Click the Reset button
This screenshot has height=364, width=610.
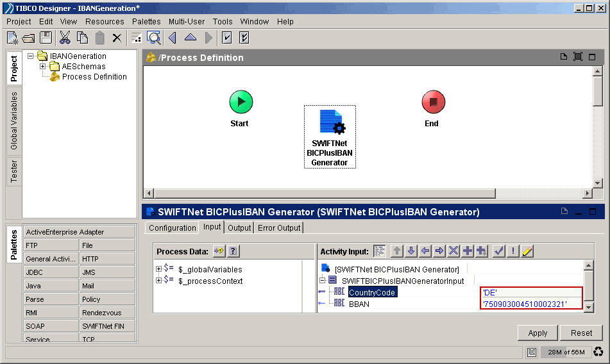581,333
